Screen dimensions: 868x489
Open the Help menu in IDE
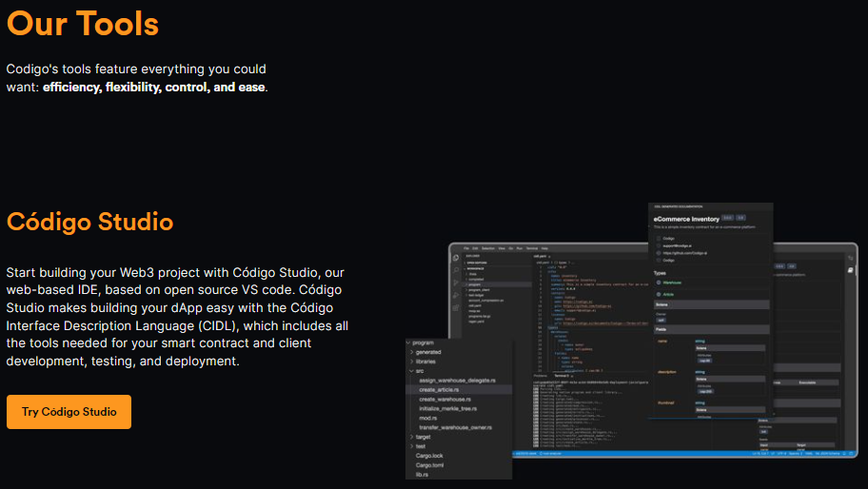[544, 248]
